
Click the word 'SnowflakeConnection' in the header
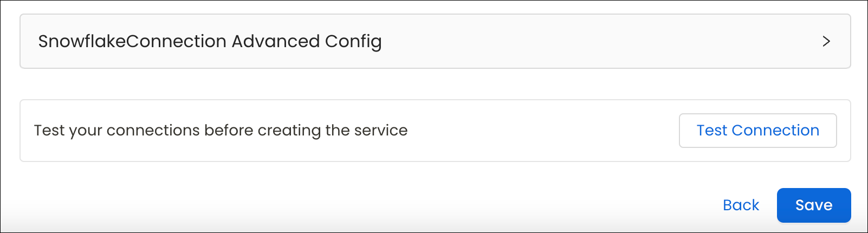[x=132, y=41]
